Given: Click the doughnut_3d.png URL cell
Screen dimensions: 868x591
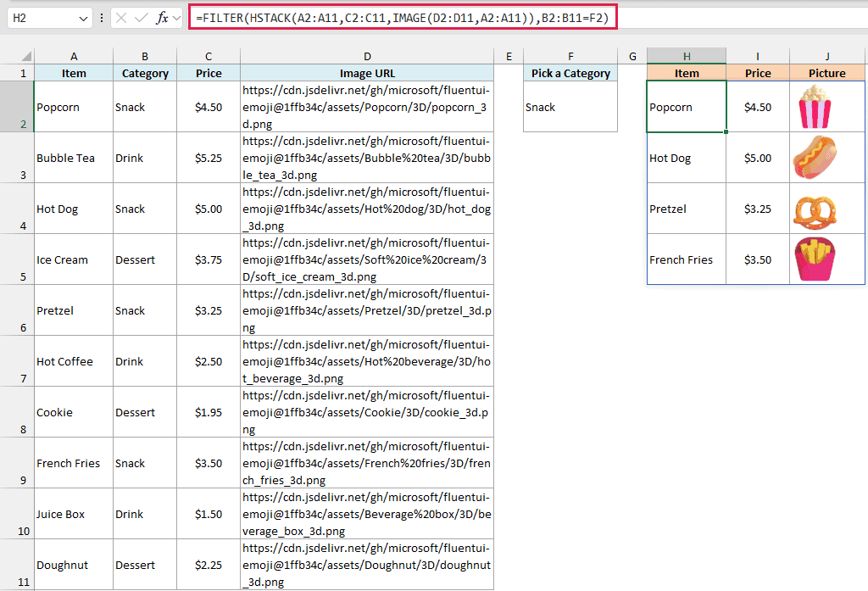Looking at the screenshot, I should [367, 565].
